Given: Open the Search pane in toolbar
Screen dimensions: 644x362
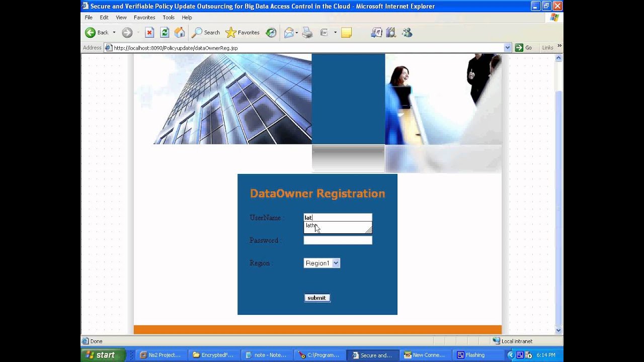Looking at the screenshot, I should pos(206,33).
